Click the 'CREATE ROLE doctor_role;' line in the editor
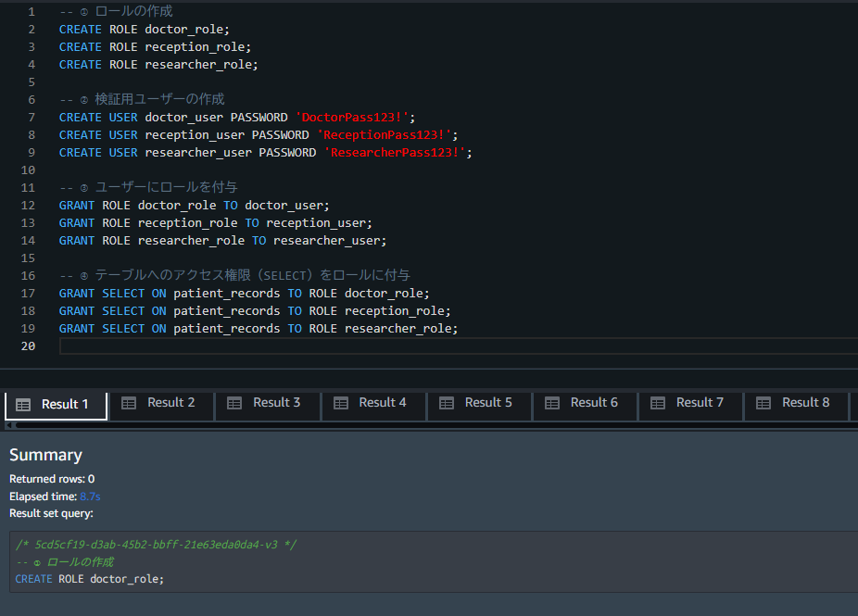858x616 pixels. pos(145,30)
